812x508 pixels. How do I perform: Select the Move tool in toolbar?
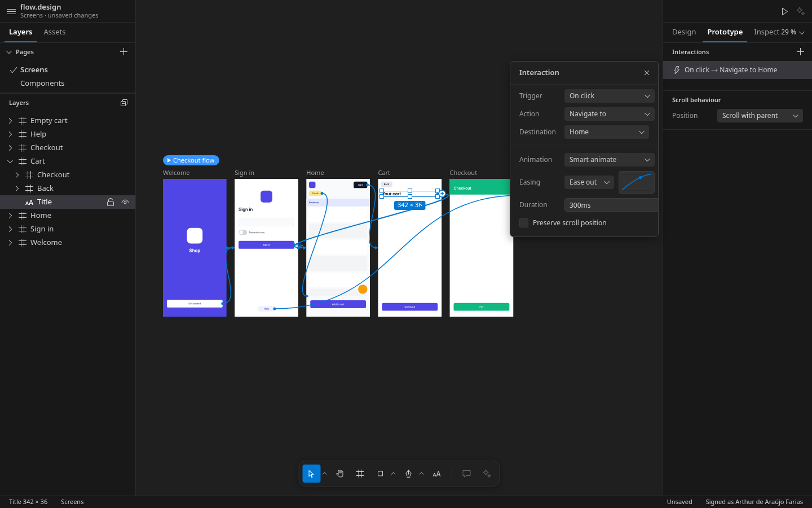tap(311, 474)
